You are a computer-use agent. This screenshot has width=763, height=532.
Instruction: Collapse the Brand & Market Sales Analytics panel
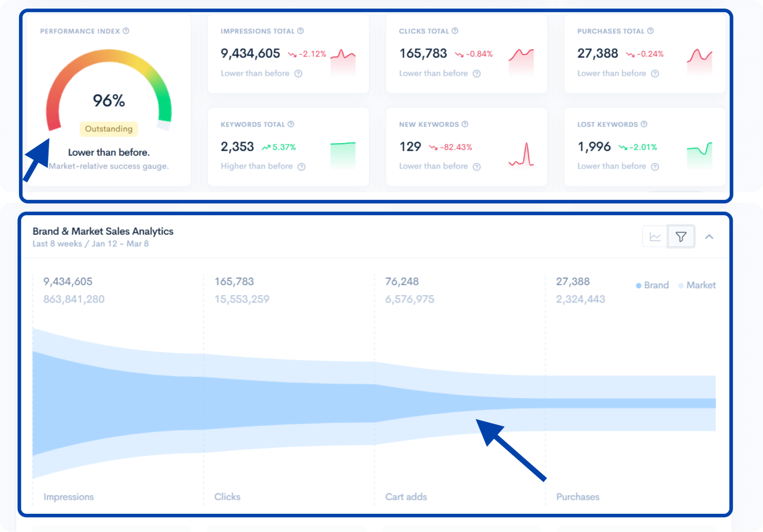(709, 236)
